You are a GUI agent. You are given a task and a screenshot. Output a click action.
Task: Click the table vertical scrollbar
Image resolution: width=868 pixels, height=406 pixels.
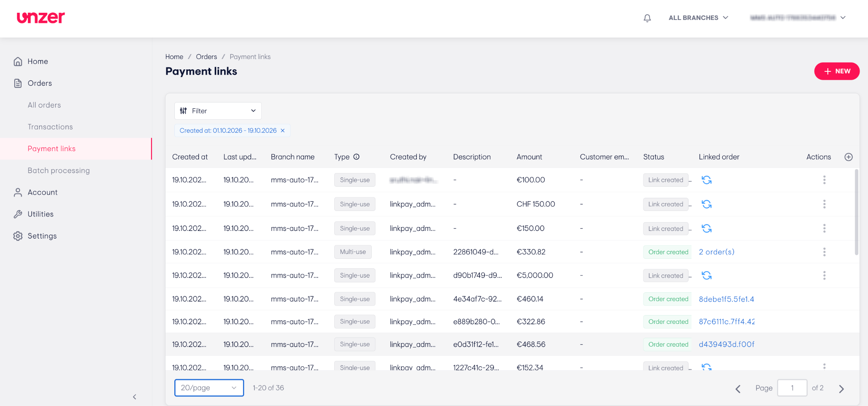coord(856,212)
